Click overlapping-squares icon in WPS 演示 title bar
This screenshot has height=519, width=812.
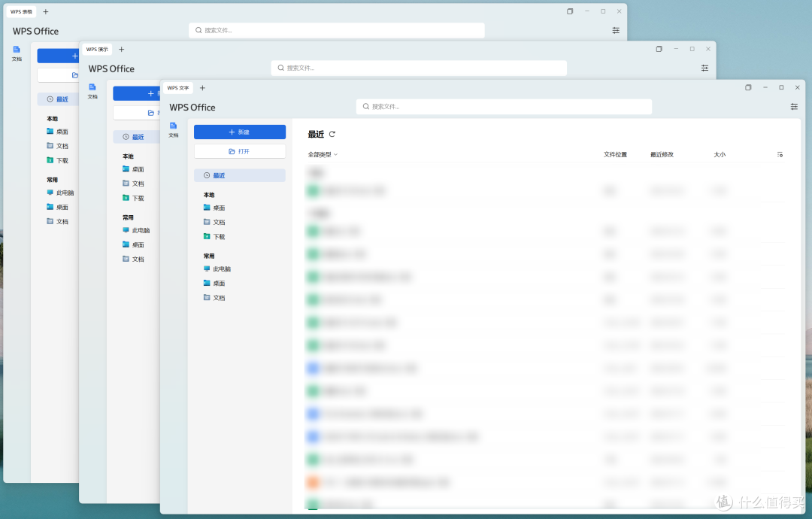coord(659,49)
